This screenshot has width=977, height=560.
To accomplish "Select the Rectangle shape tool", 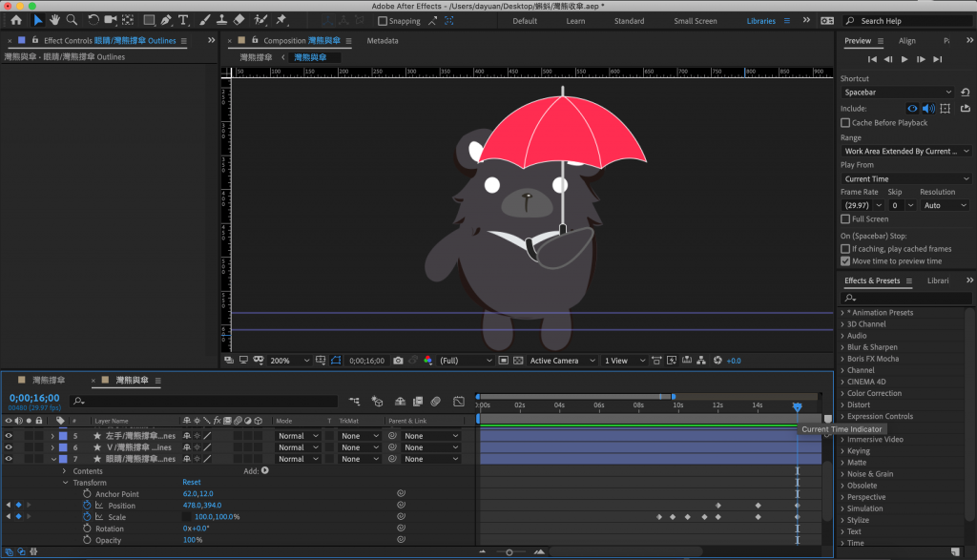I will [149, 20].
